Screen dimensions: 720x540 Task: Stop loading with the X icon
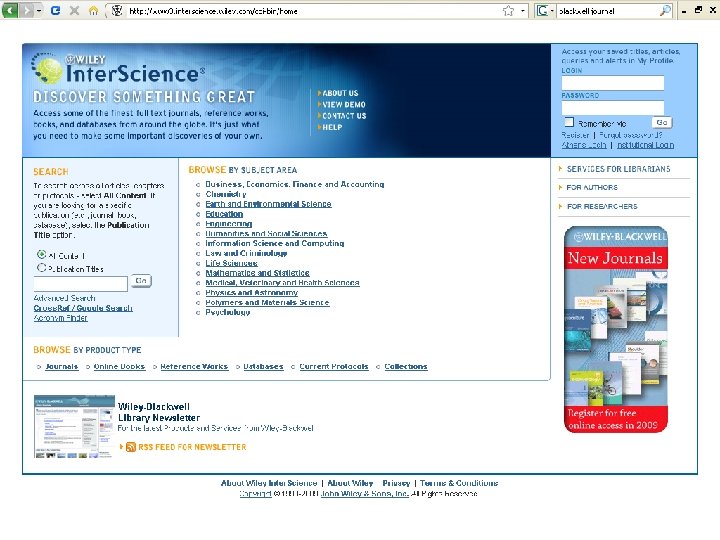pyautogui.click(x=74, y=10)
